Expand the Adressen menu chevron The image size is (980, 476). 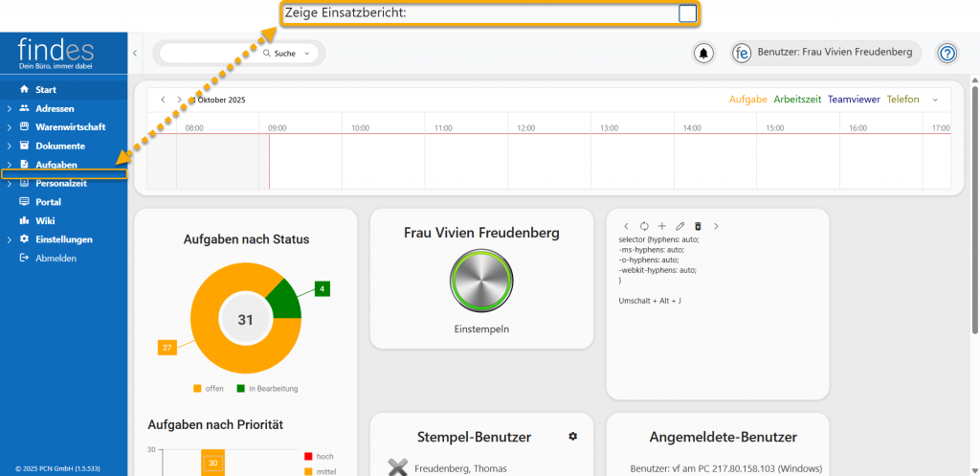click(x=9, y=108)
